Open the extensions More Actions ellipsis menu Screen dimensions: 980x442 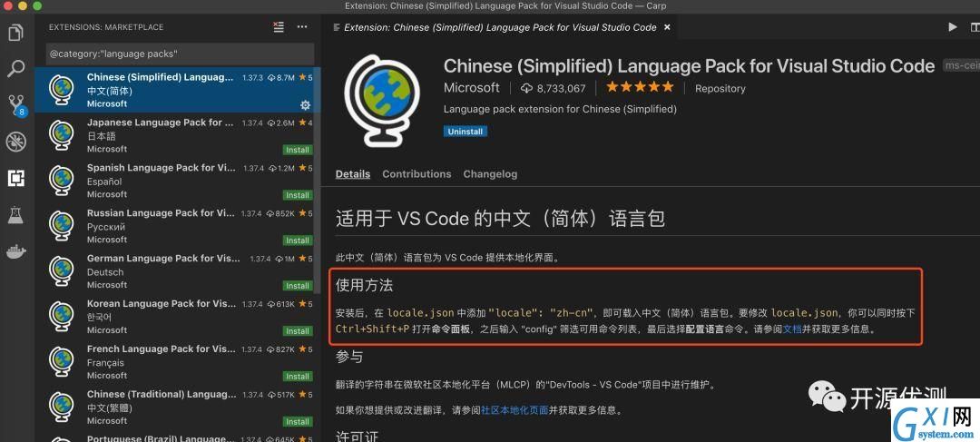point(302,27)
